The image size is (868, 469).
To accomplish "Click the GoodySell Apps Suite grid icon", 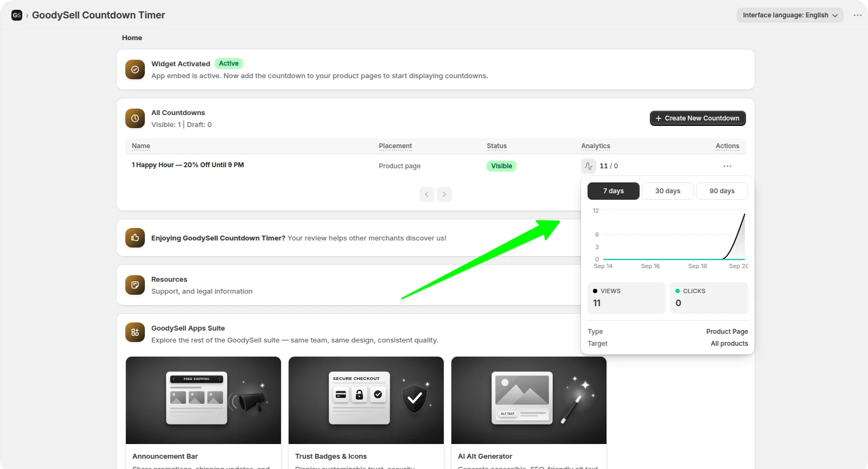I will click(135, 332).
